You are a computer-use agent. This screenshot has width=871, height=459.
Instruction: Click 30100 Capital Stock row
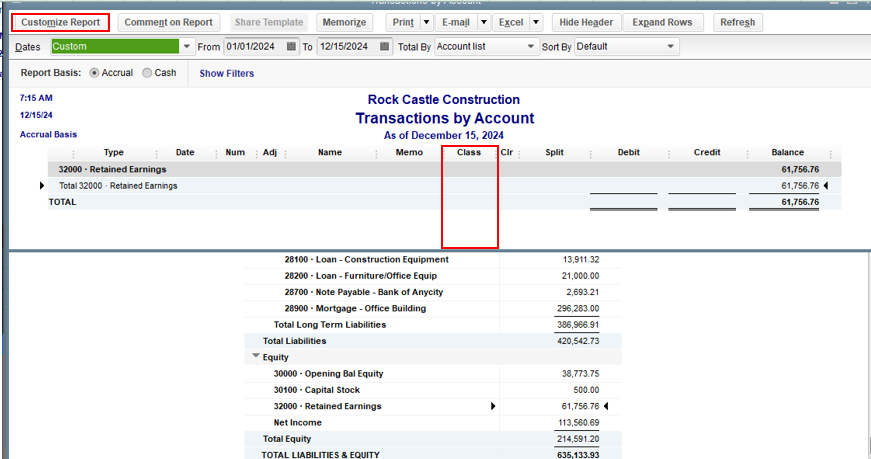pyautogui.click(x=433, y=390)
